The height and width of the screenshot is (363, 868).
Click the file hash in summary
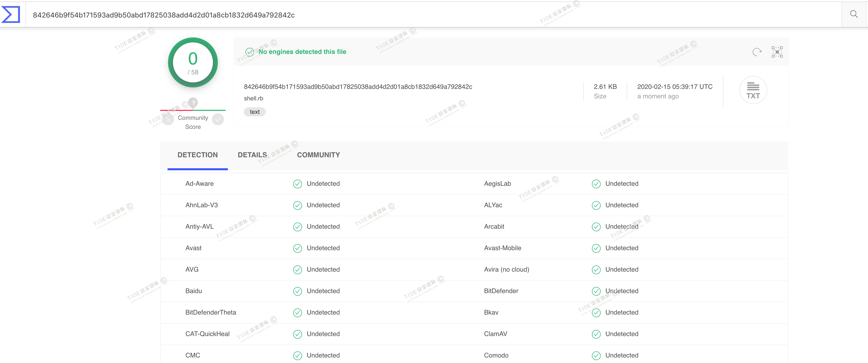click(357, 87)
